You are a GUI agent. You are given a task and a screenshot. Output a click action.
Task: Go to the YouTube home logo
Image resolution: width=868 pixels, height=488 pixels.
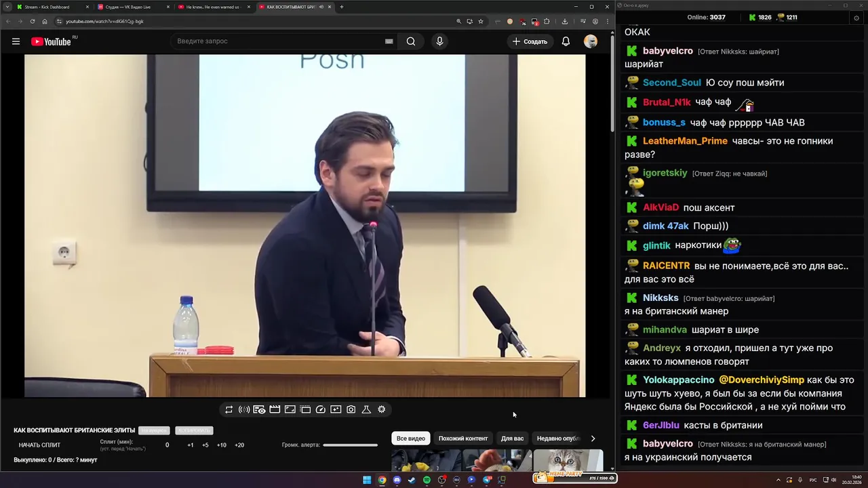point(51,41)
